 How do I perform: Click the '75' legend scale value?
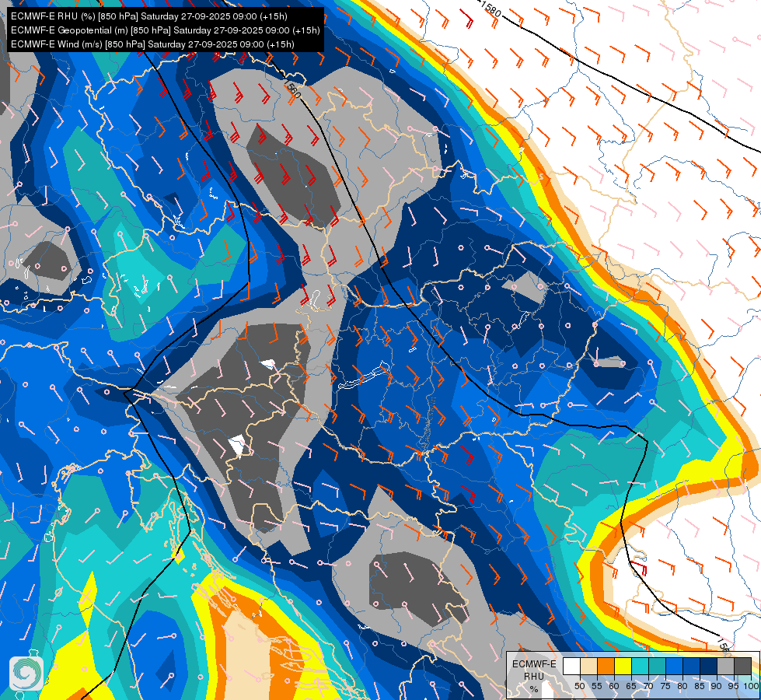click(x=665, y=686)
